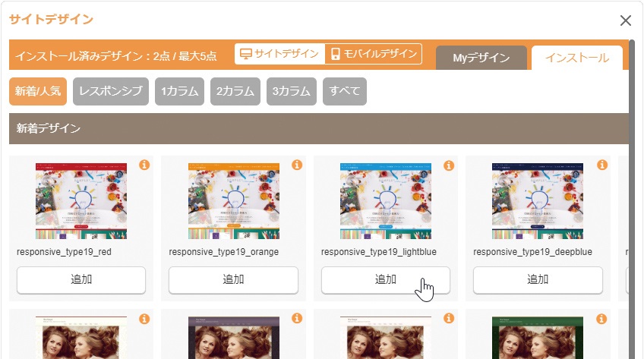Click info icon on responsive_type19_red design
The height and width of the screenshot is (359, 644).
click(144, 165)
